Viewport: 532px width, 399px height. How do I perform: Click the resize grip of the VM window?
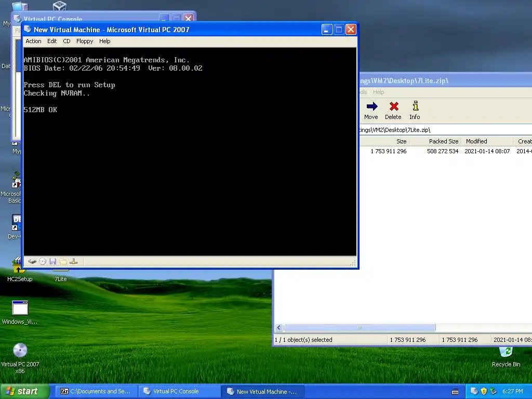[x=353, y=263]
